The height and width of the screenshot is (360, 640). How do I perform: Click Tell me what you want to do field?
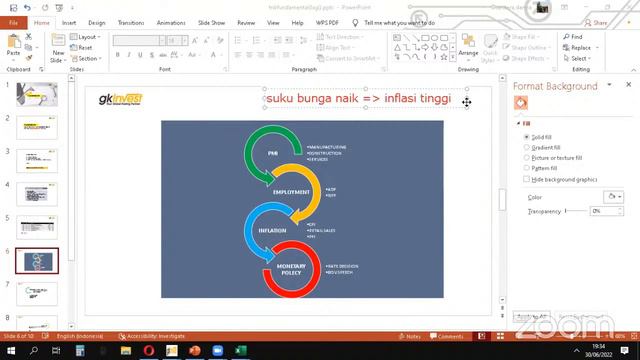(x=399, y=23)
